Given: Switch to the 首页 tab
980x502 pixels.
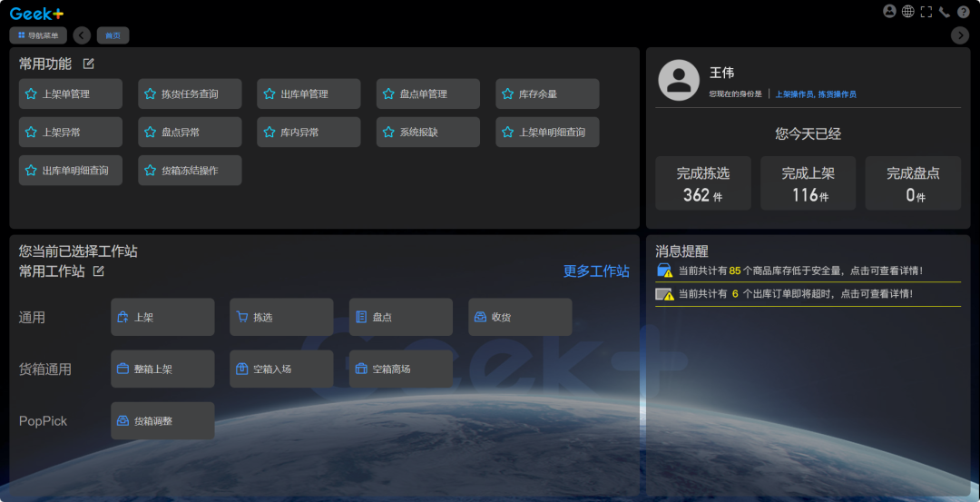Looking at the screenshot, I should pyautogui.click(x=113, y=35).
